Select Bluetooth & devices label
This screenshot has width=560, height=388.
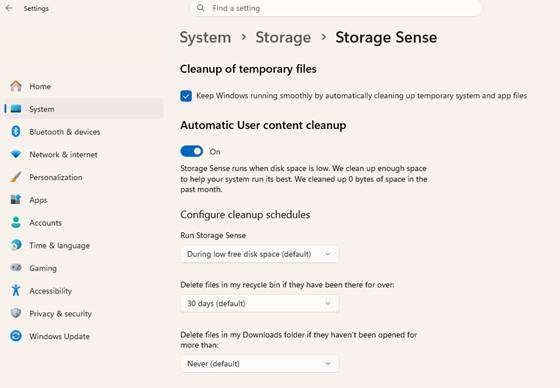tap(65, 132)
